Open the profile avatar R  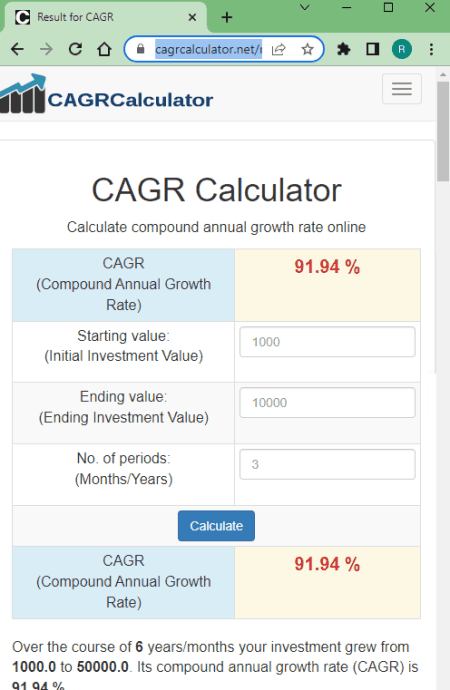[402, 49]
